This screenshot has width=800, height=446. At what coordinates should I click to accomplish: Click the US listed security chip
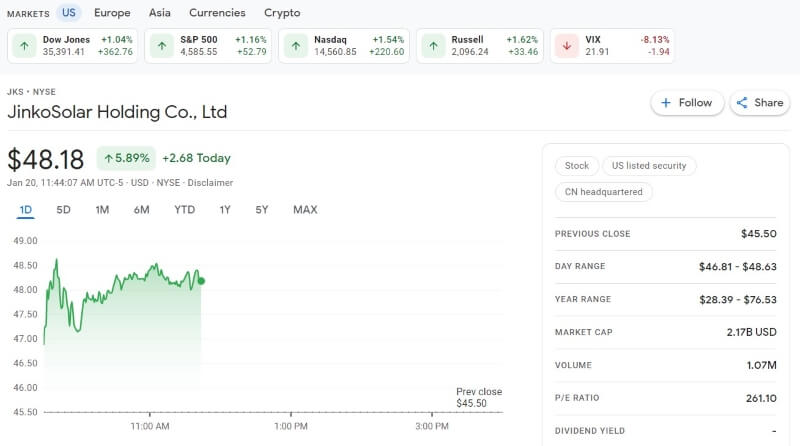[649, 166]
